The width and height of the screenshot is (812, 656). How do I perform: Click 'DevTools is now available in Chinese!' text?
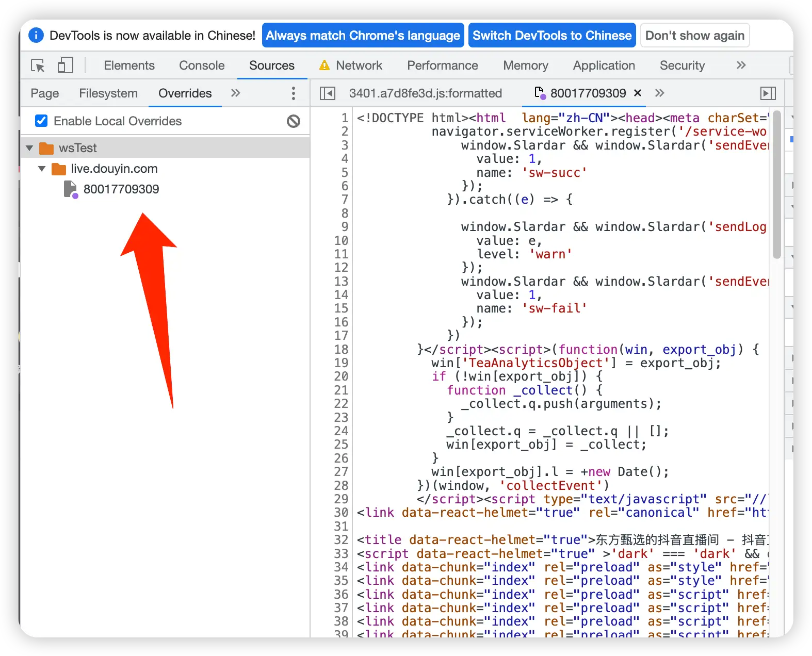tap(152, 36)
